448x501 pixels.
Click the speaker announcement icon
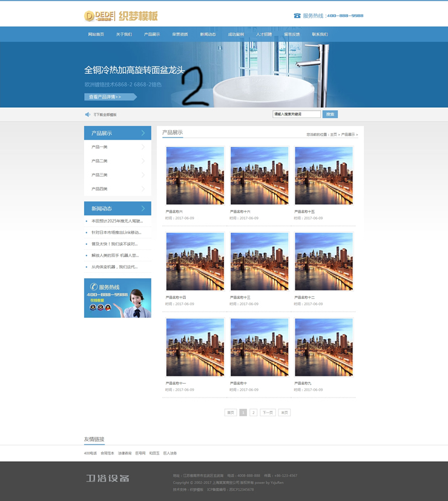[87, 114]
